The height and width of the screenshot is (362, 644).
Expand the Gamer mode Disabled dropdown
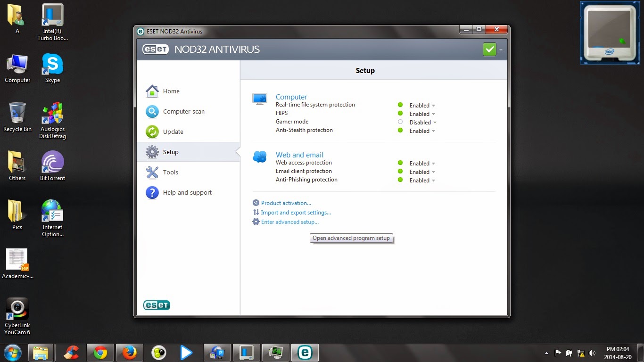[x=423, y=123]
